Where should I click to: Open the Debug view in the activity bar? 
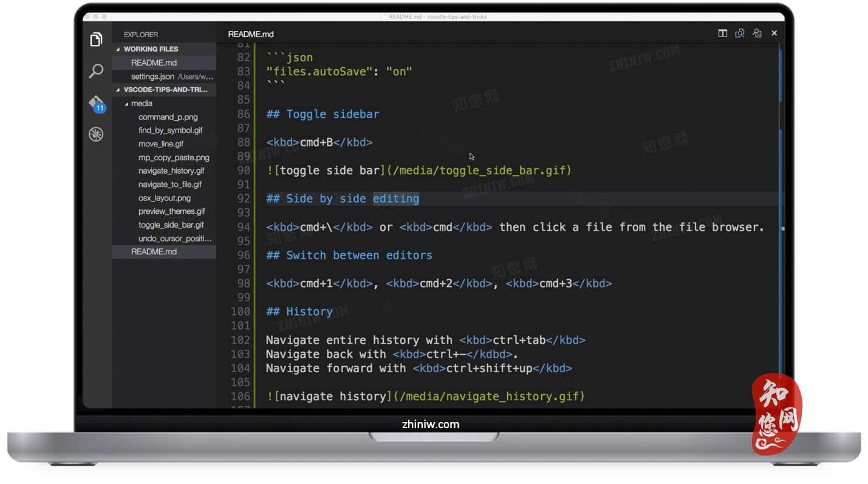click(96, 134)
